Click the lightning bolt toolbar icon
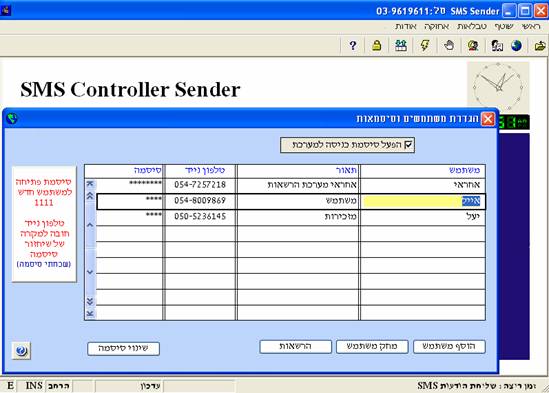The width and height of the screenshot is (549, 393). tap(425, 46)
